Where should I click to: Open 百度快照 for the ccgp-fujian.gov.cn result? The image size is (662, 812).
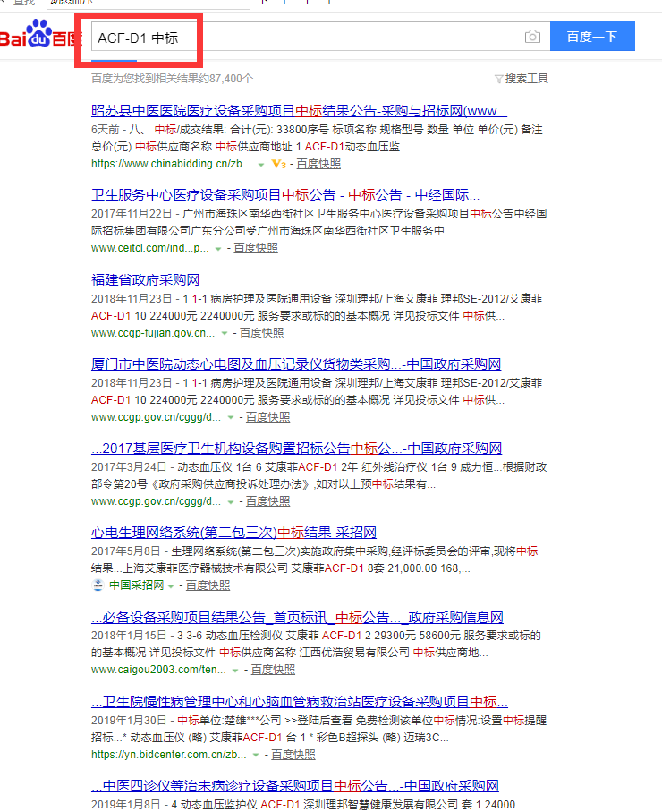click(x=261, y=333)
